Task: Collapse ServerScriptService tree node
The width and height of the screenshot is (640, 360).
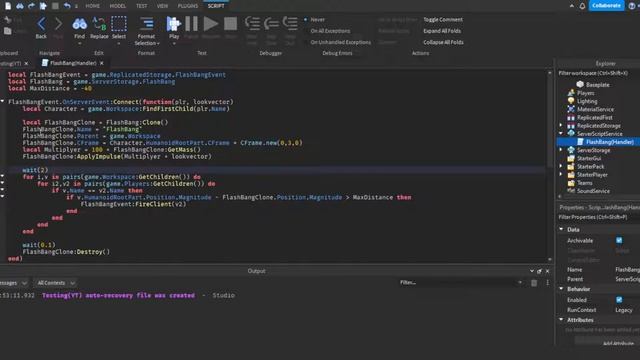Action: [x=561, y=133]
